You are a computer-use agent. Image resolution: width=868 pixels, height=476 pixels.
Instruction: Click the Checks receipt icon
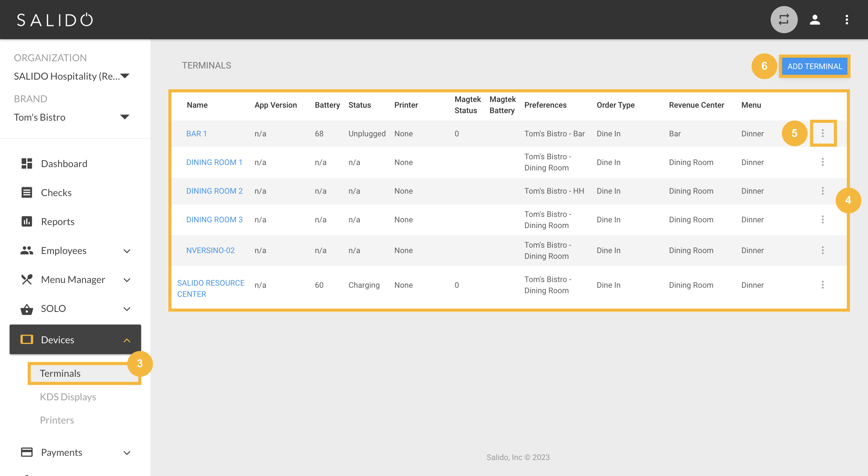(x=27, y=192)
